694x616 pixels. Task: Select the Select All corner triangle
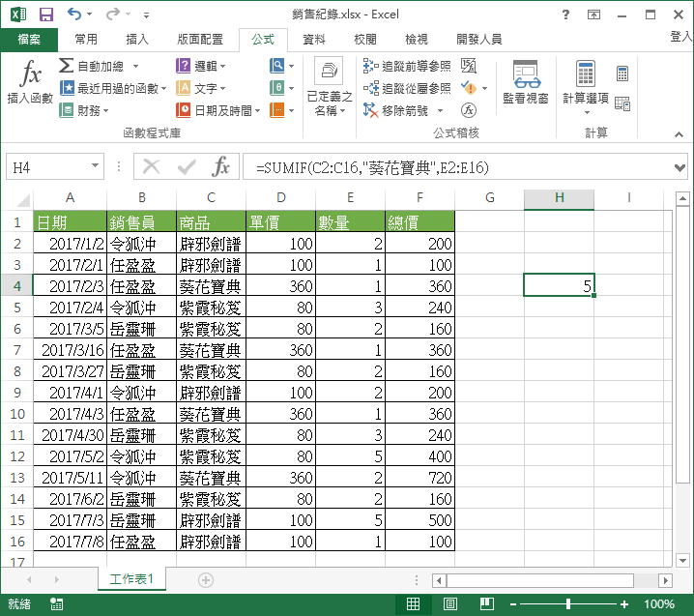[23, 200]
